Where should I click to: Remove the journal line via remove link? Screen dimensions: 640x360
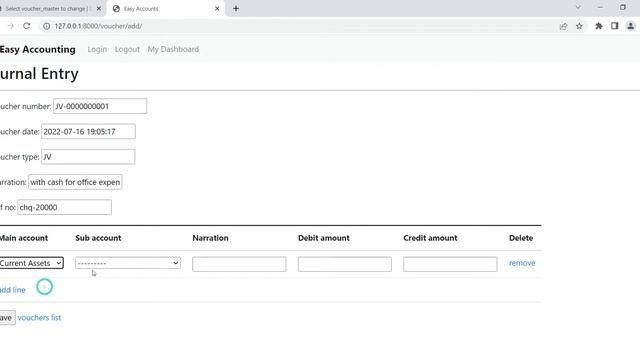pos(522,263)
